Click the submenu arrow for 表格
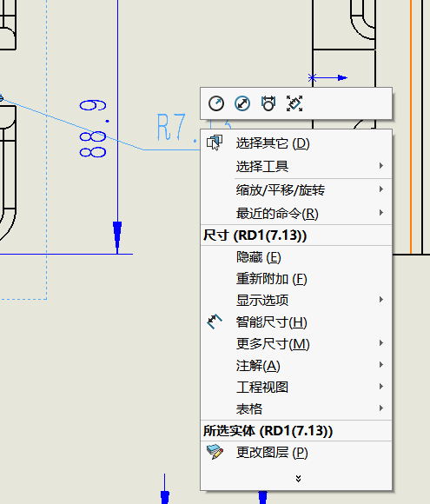The width and height of the screenshot is (430, 504). point(381,408)
